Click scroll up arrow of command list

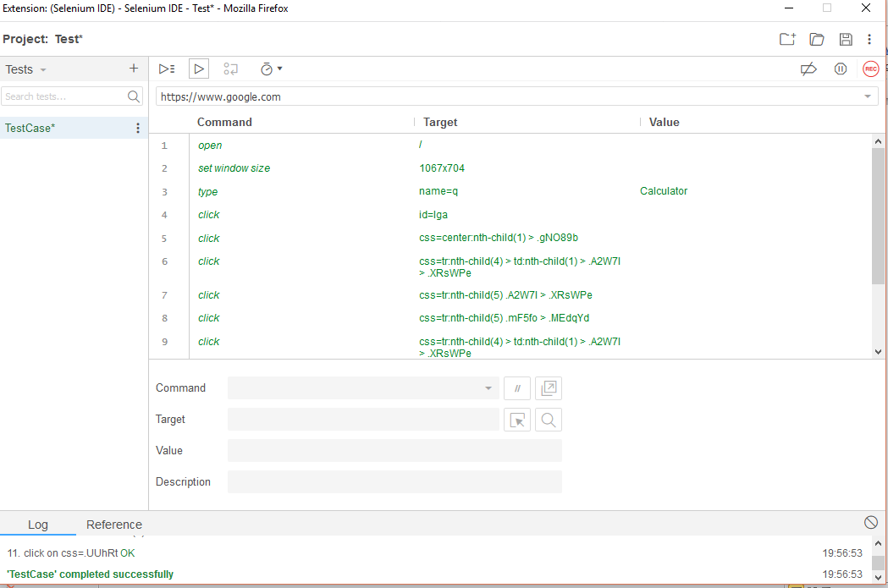coord(878,141)
